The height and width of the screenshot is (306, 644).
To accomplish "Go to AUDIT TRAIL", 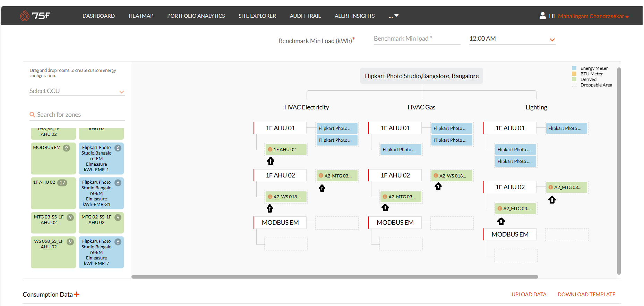I will tap(305, 16).
